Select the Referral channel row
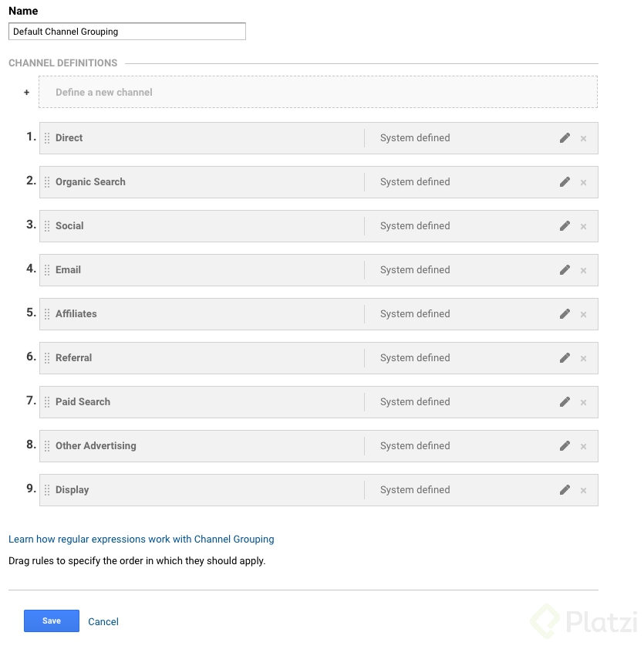Image resolution: width=644 pixels, height=646 pixels. click(201, 358)
